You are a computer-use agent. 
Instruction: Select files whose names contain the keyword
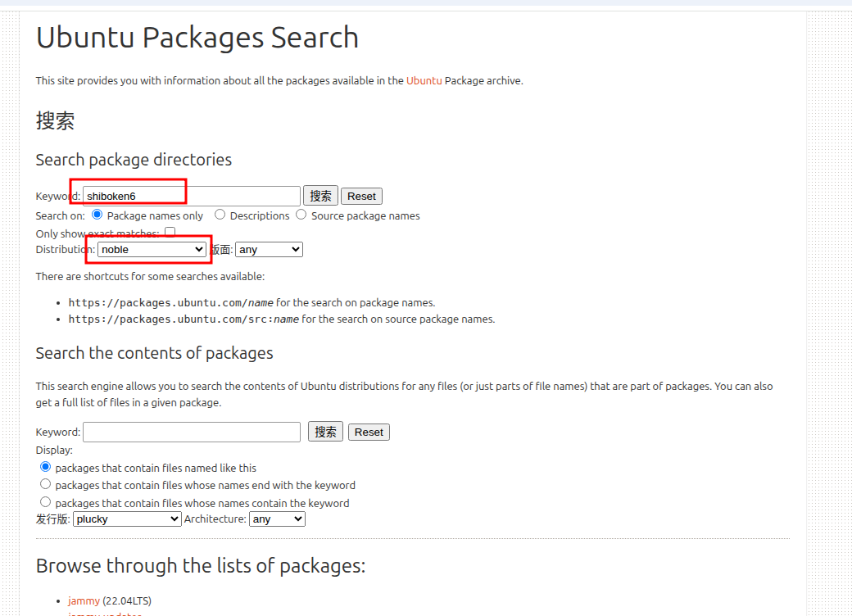click(46, 502)
